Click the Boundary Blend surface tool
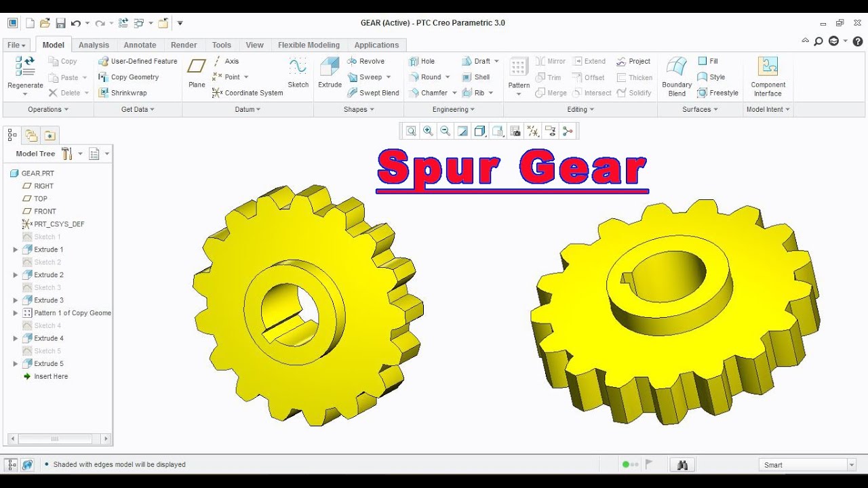The height and width of the screenshot is (488, 868). [677, 76]
